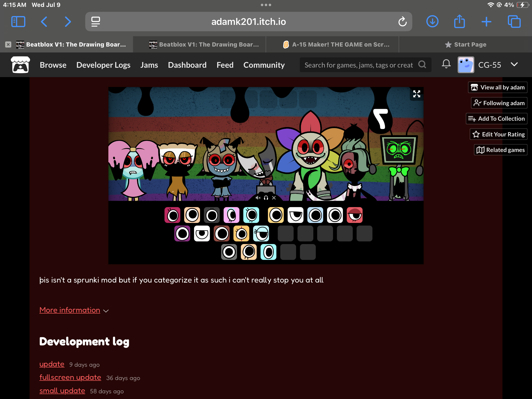Solo the selected character with headphones icon
The width and height of the screenshot is (532, 399).
pos(266,198)
